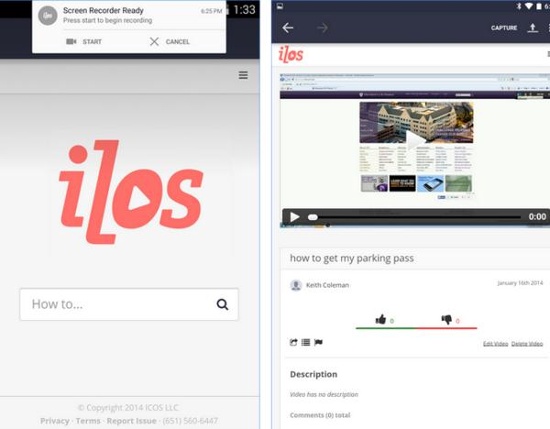Open the CAPTURE option in toolbar
The height and width of the screenshot is (429, 550).
click(504, 28)
